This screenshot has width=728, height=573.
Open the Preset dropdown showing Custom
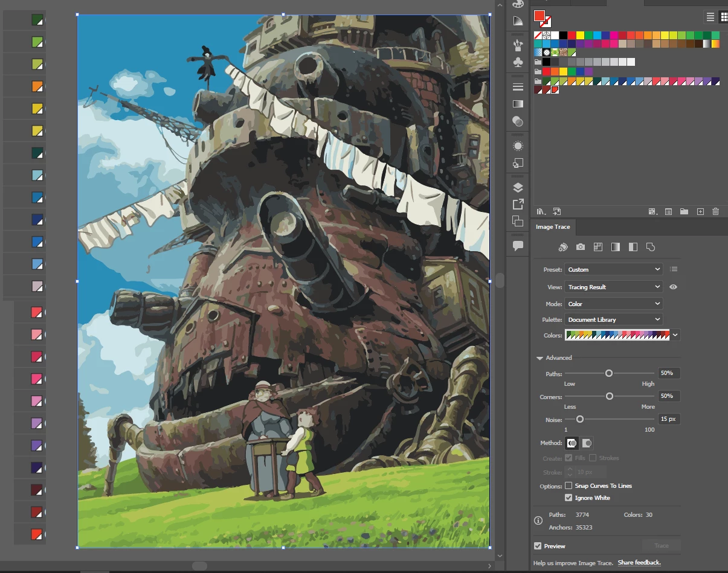[614, 269]
